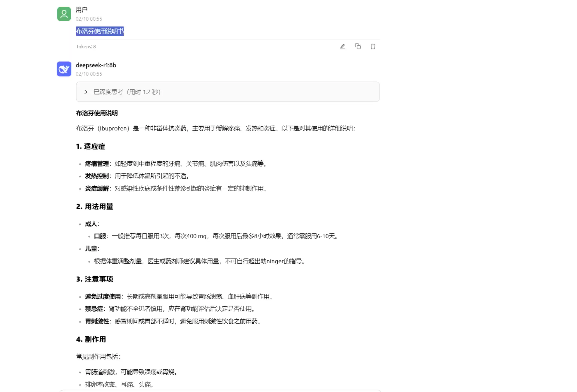Screen dimensions: 577x392
Task: Click the deepseek whale model avatar
Action: [64, 69]
